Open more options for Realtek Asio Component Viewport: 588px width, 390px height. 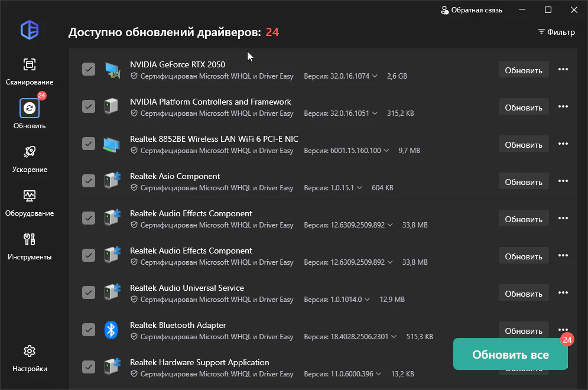click(563, 181)
